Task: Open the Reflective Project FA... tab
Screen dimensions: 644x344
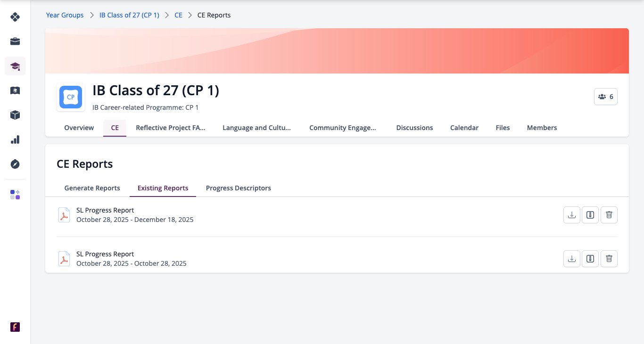Action: click(x=171, y=128)
